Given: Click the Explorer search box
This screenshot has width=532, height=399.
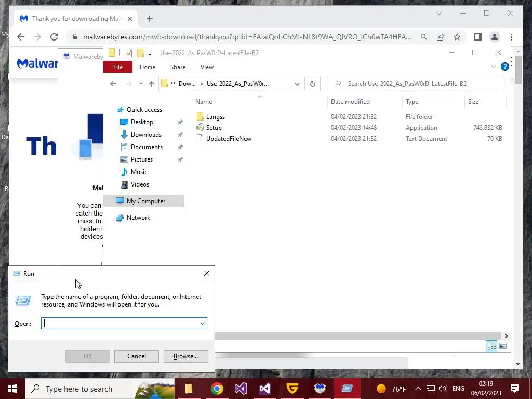Looking at the screenshot, I should click(x=415, y=84).
